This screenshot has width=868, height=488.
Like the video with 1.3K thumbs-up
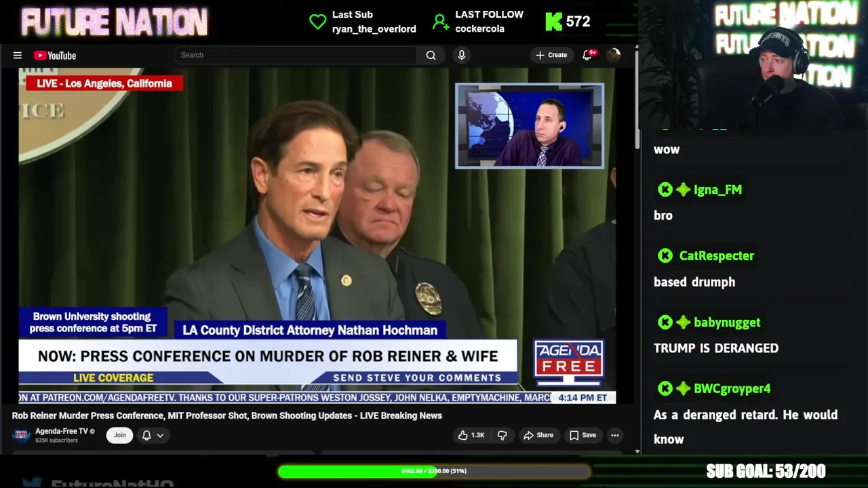tap(471, 435)
